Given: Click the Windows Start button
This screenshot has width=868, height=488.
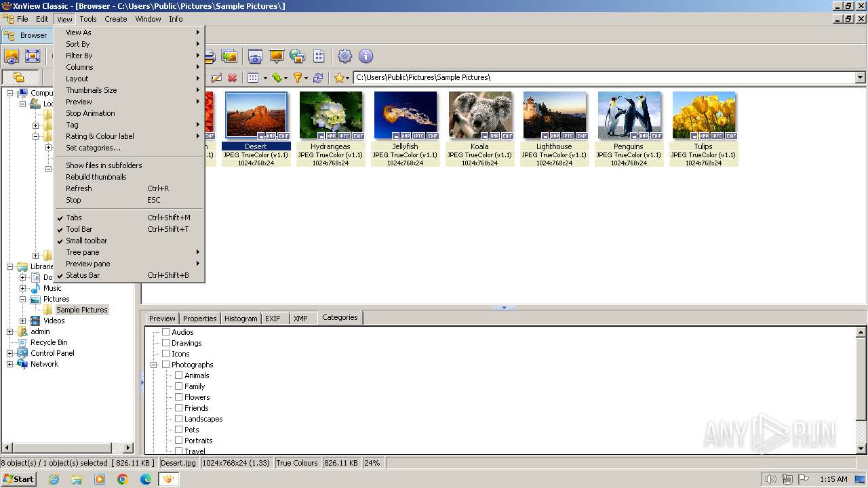Looking at the screenshot, I should point(18,479).
